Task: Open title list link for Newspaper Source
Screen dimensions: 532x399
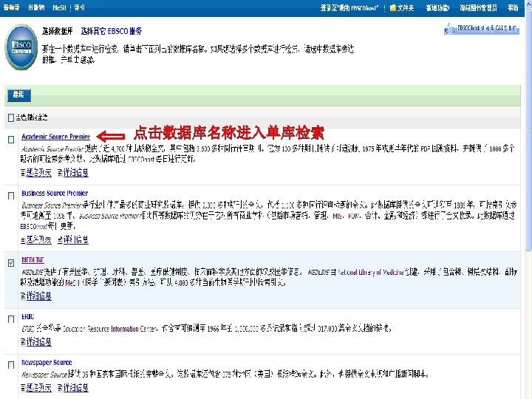Action: (x=39, y=388)
